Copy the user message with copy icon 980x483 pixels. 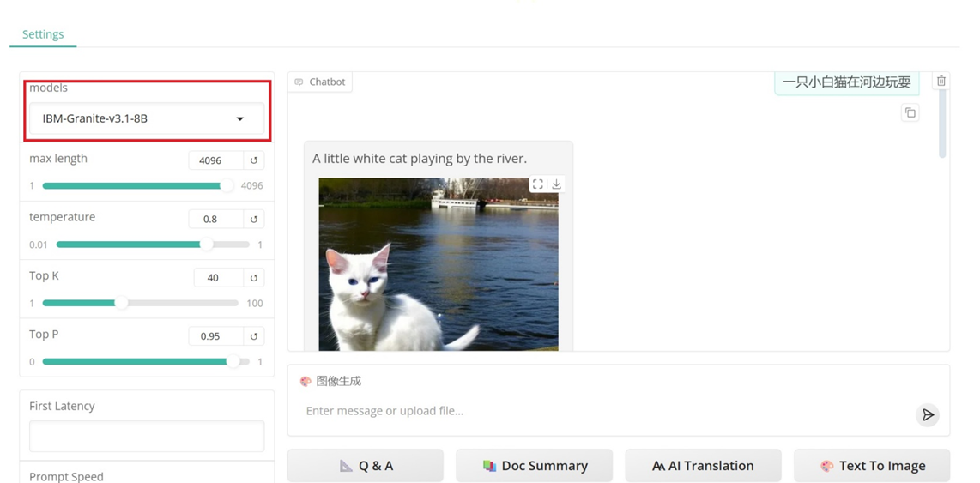click(x=910, y=112)
